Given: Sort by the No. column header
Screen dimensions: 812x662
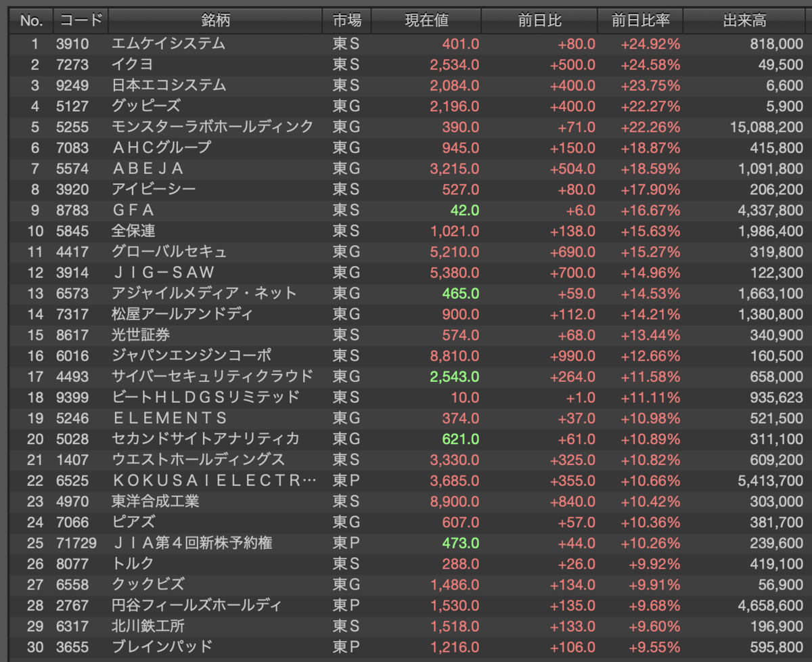Looking at the screenshot, I should coord(31,20).
